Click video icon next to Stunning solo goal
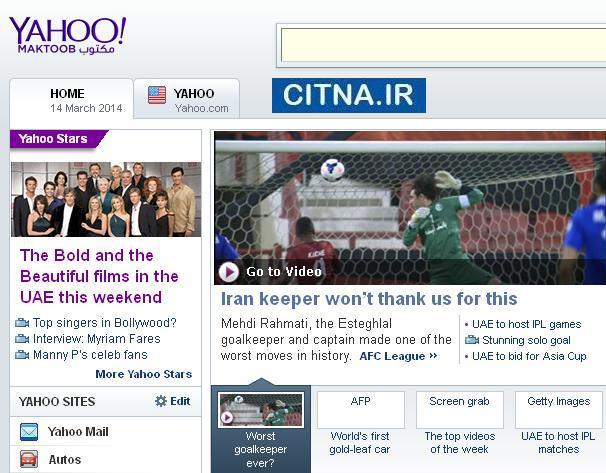 pyautogui.click(x=472, y=340)
